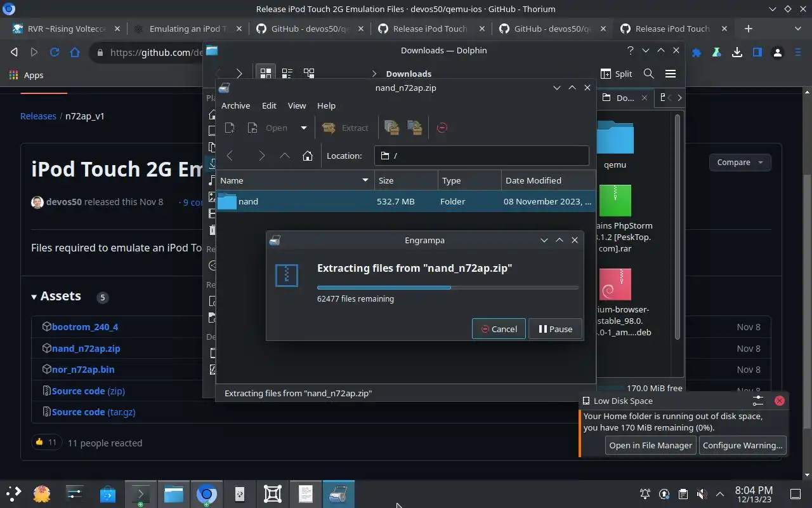
Task: Click Dolphin's vertical scrollbar
Action: pos(678,225)
